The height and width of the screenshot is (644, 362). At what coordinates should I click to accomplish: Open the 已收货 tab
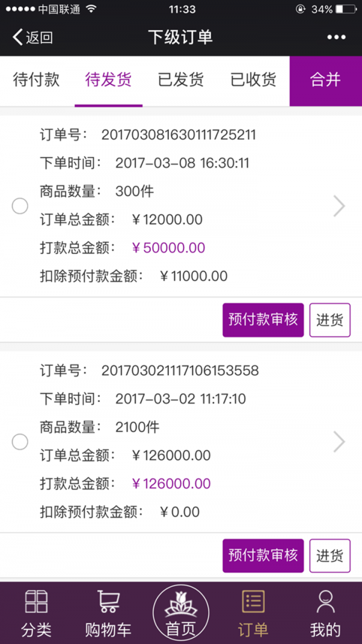click(253, 80)
